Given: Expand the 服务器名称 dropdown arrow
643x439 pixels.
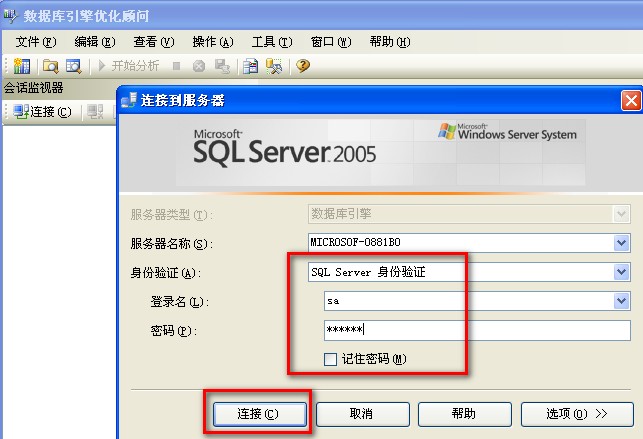Looking at the screenshot, I should click(x=621, y=243).
